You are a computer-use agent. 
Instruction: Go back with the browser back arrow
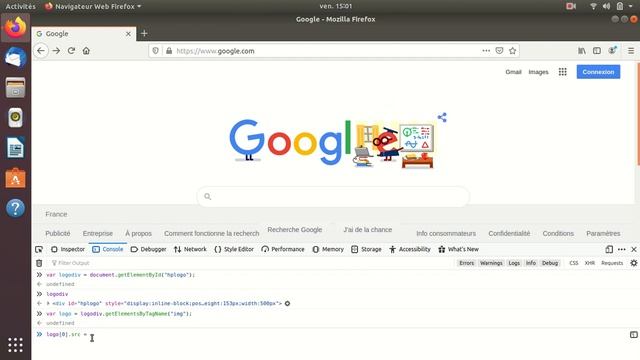tap(41, 51)
